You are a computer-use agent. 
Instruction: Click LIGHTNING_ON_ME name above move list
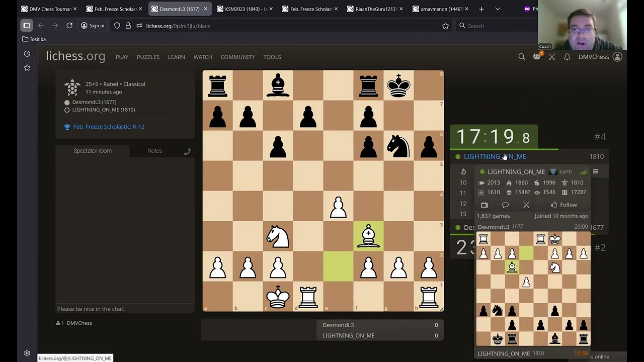click(495, 156)
